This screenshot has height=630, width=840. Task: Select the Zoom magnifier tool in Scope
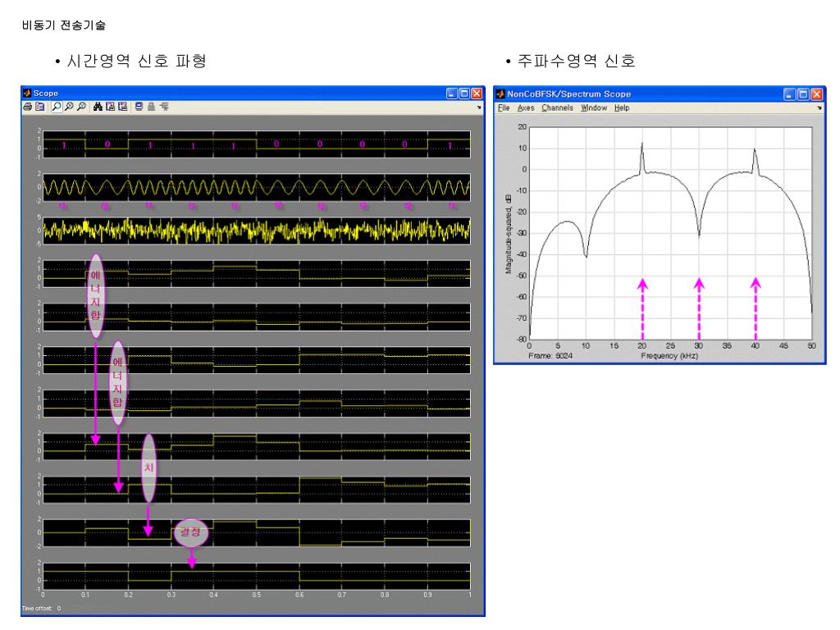[x=57, y=107]
